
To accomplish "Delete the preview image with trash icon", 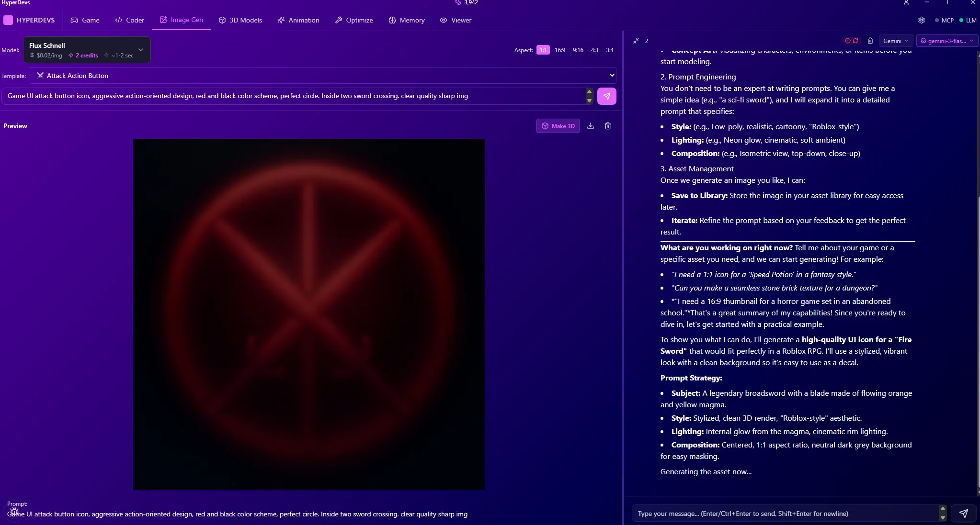I will 607,126.
